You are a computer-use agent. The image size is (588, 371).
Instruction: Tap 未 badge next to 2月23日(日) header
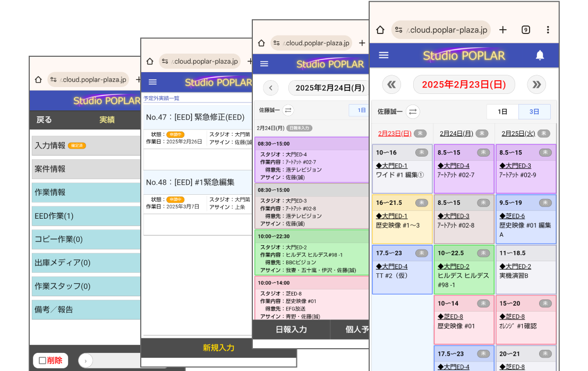point(420,133)
